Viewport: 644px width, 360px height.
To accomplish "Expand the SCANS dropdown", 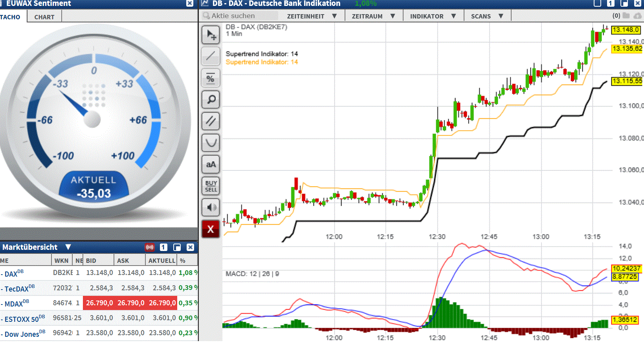I will tap(487, 16).
